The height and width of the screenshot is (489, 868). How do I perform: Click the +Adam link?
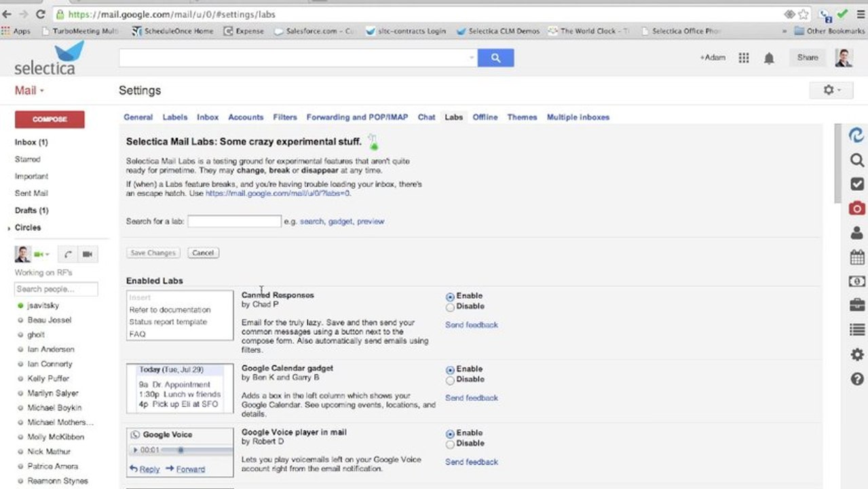pos(713,58)
